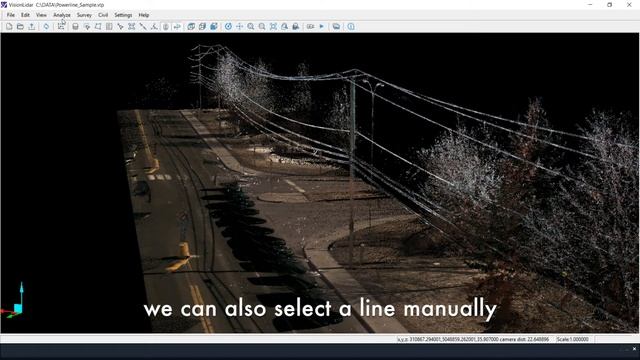Click the first 3D box view icon
640x360 pixels.
(x=191, y=27)
